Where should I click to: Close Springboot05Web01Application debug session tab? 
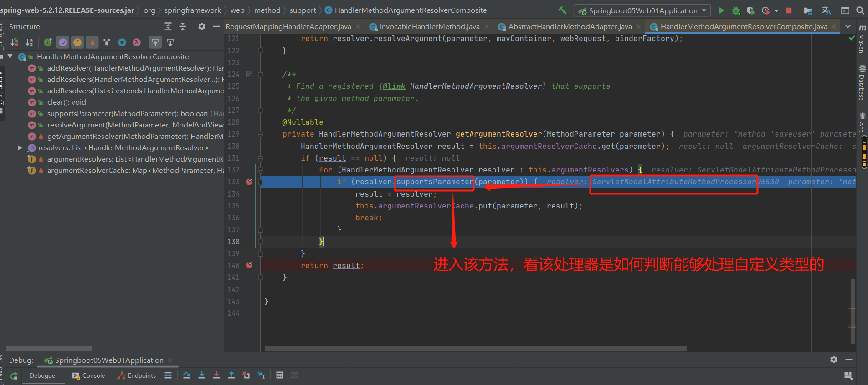[170, 360]
